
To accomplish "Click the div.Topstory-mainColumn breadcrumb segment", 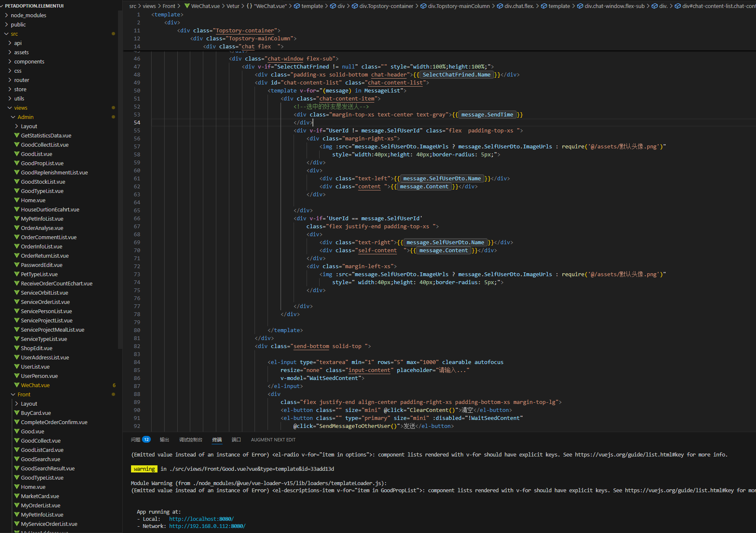I will (x=459, y=6).
